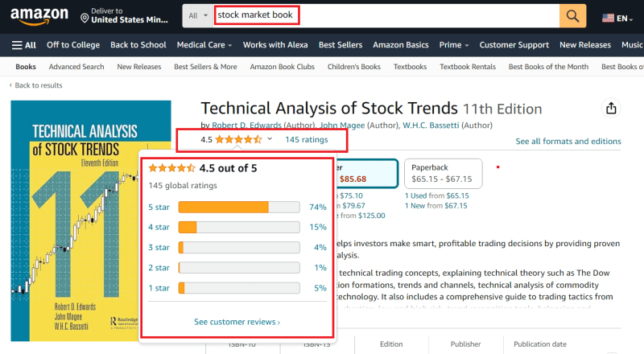The width and height of the screenshot is (644, 354).
Task: Click the orange search magnifier button
Action: point(572,16)
